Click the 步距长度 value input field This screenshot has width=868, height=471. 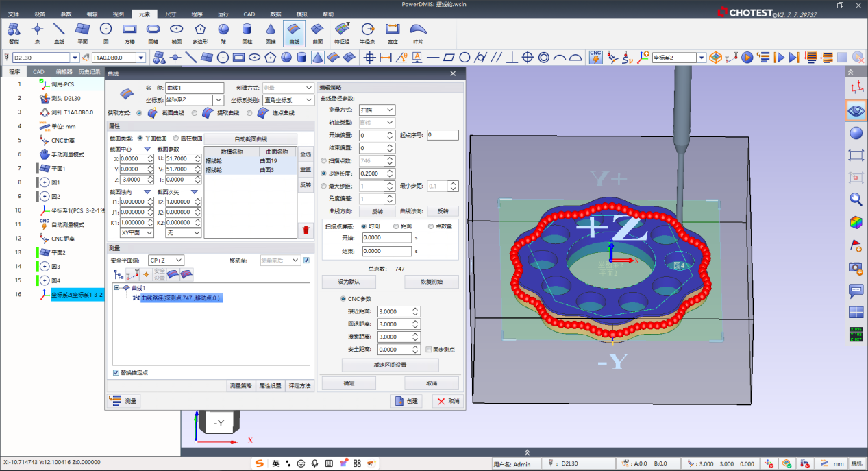pos(372,173)
